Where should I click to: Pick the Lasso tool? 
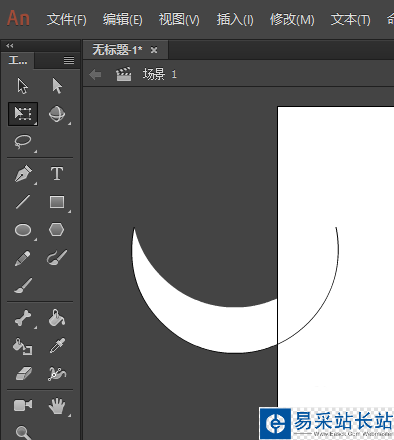pos(23,142)
